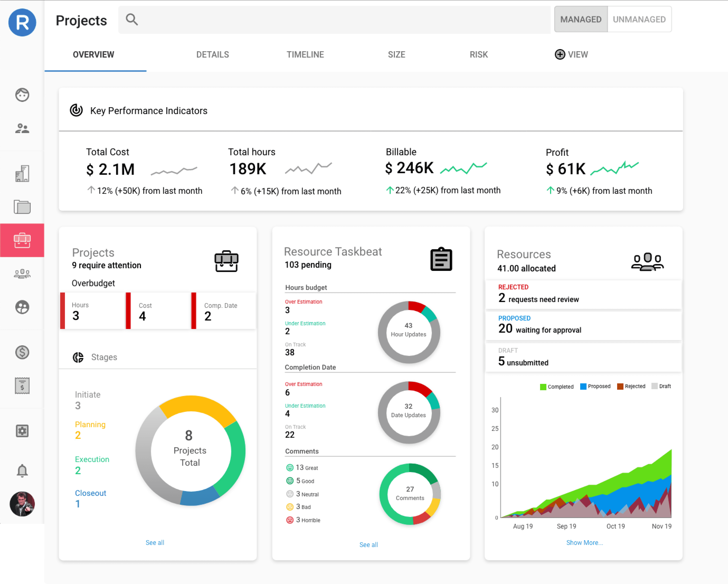728x584 pixels.
Task: Open the settings gear sidebar icon
Action: (22, 431)
